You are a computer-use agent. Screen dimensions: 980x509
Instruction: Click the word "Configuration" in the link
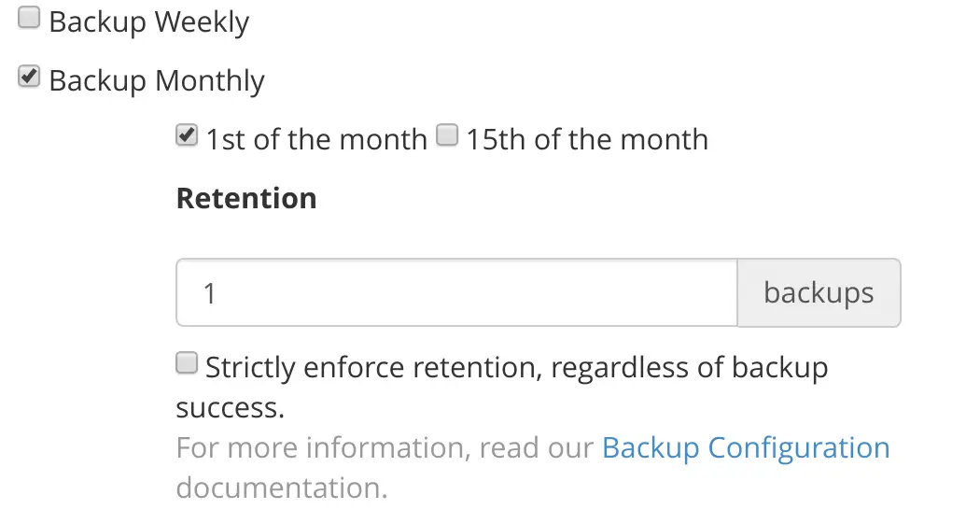[799, 448]
